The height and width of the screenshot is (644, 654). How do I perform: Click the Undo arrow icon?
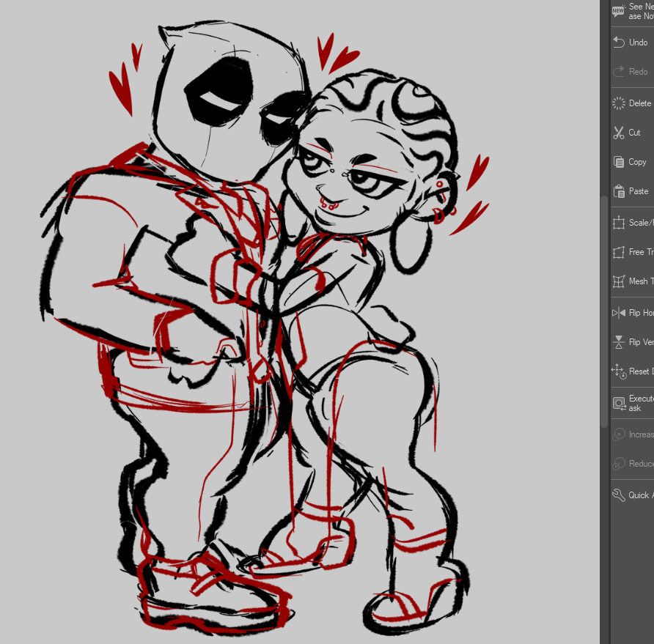[x=619, y=42]
